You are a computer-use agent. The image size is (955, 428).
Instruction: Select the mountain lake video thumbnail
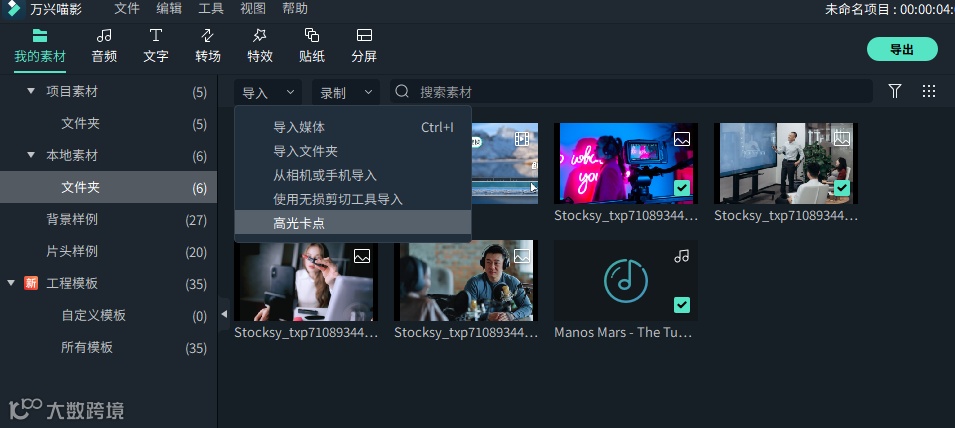[x=504, y=163]
